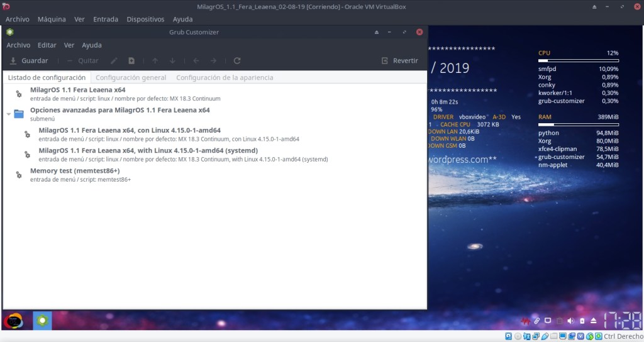Open VirtualBox Máquina menu

52,19
